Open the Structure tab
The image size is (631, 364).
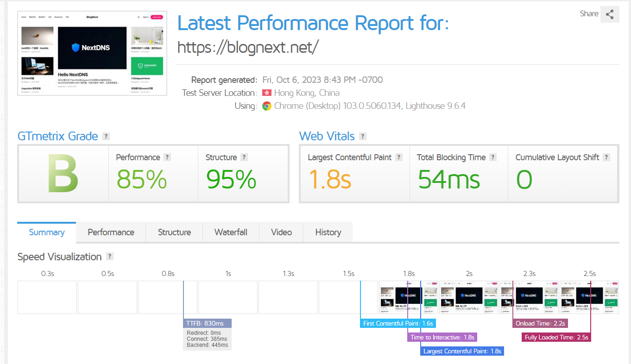pos(174,232)
